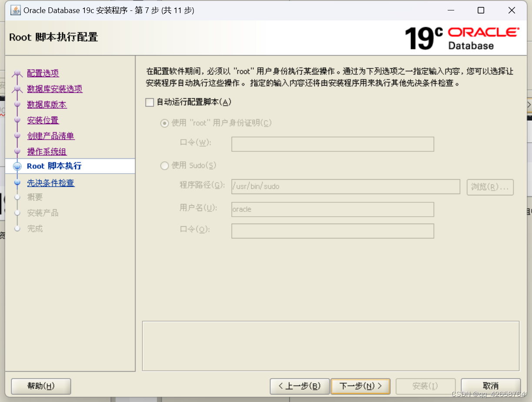Enable the 自动运行配置脚本 checkbox
The image size is (532, 402).
click(x=150, y=102)
